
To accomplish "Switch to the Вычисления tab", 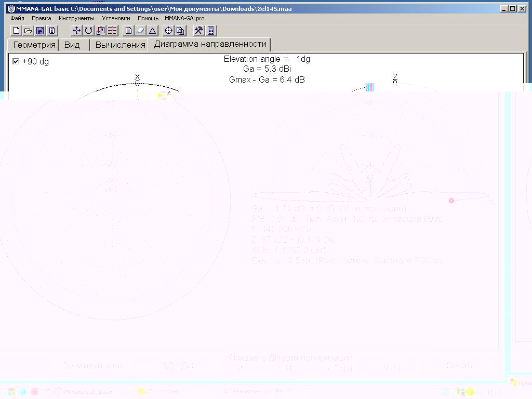I will [120, 45].
